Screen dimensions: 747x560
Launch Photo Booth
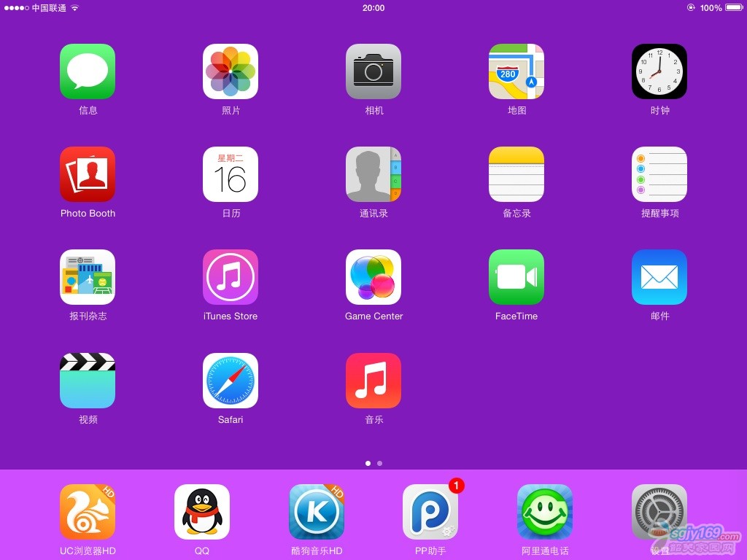tap(88, 174)
